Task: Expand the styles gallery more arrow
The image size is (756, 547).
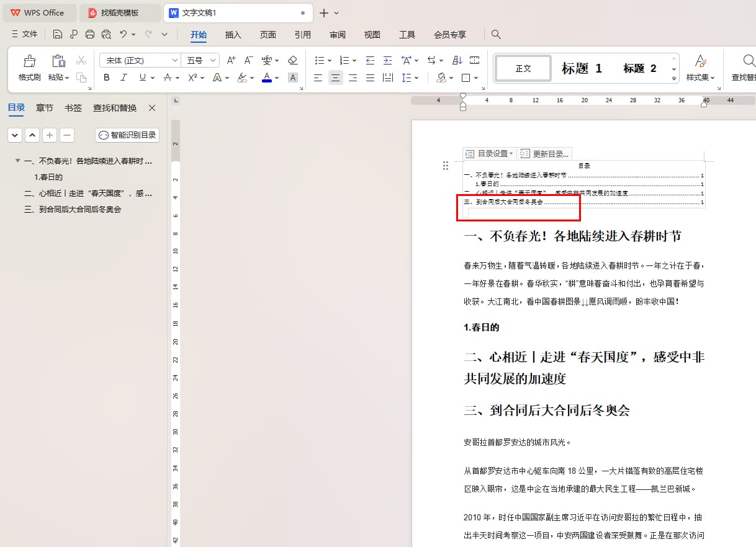Action: (x=674, y=79)
